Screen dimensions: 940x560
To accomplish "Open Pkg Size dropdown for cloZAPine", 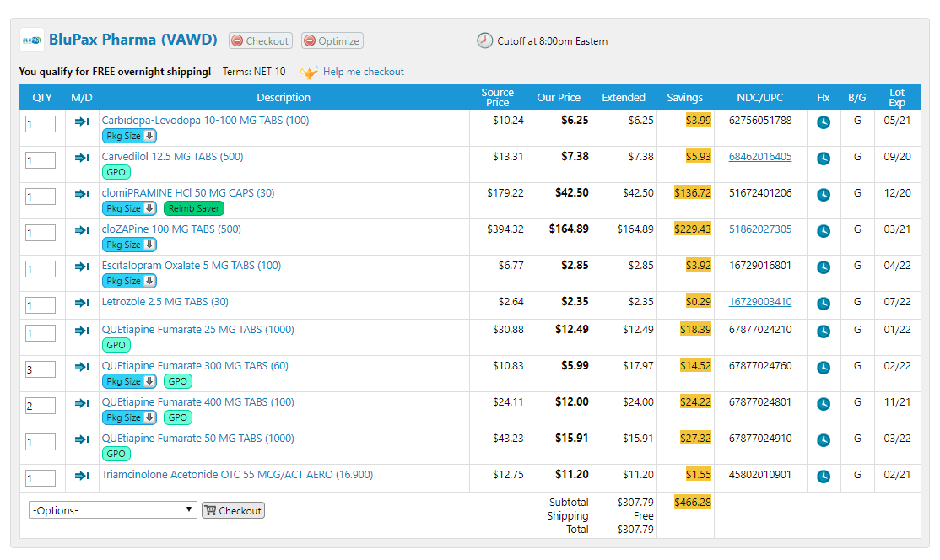I will (129, 245).
